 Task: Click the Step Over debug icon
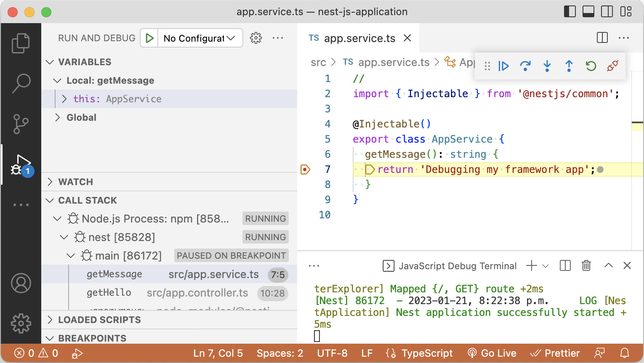click(x=525, y=66)
